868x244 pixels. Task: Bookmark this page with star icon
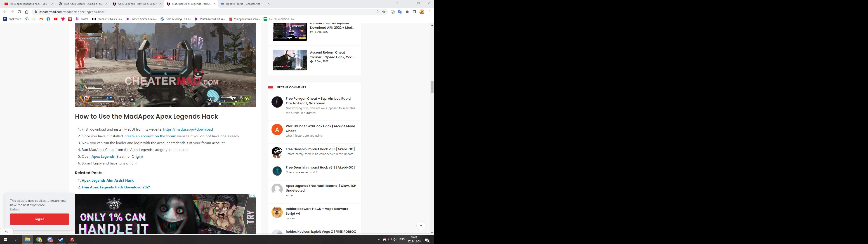pyautogui.click(x=384, y=12)
